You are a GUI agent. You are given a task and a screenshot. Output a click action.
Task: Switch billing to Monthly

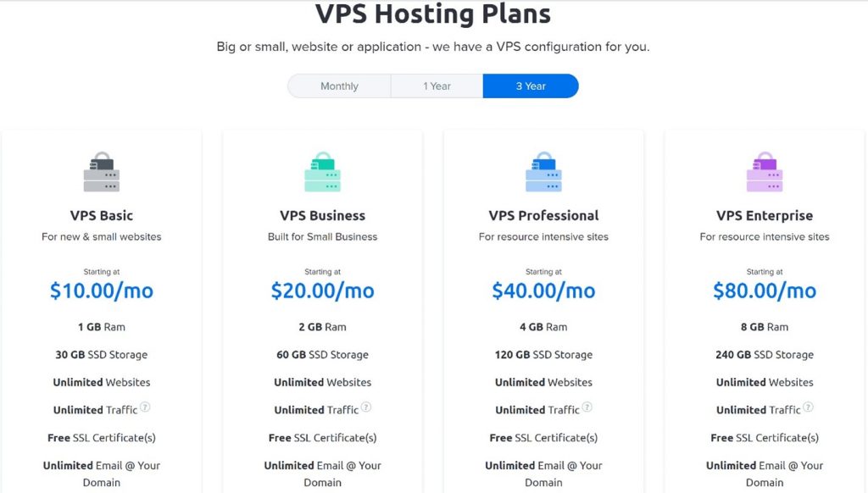tap(339, 86)
